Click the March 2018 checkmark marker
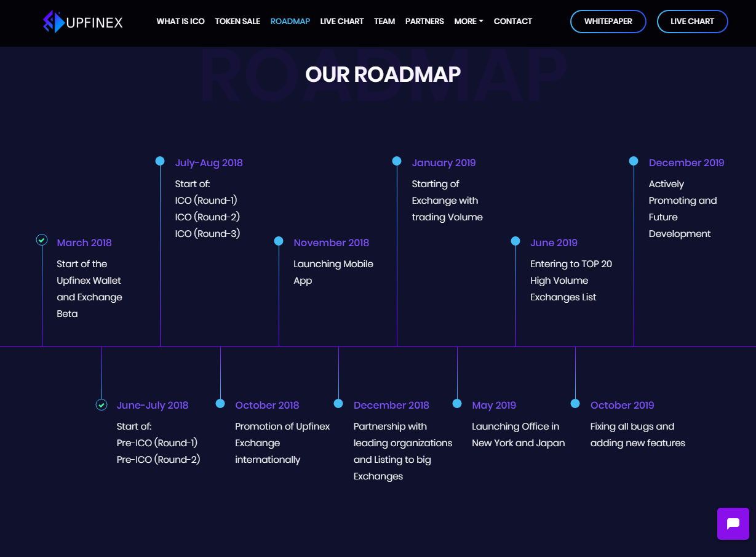 click(x=42, y=240)
